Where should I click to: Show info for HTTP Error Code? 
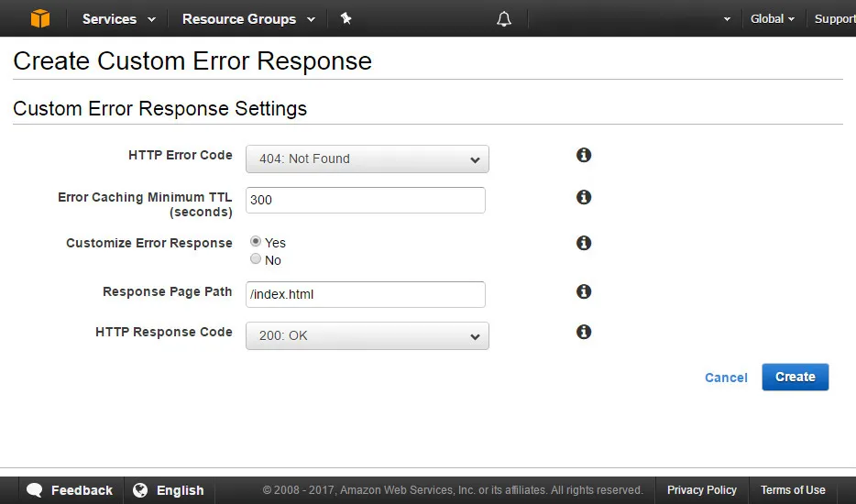[584, 155]
